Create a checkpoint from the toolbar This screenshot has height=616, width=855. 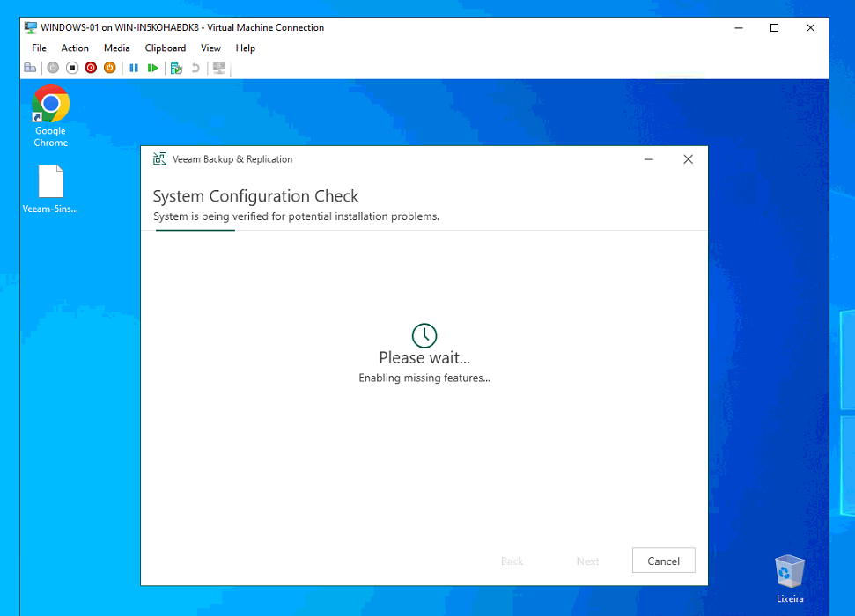[x=176, y=68]
